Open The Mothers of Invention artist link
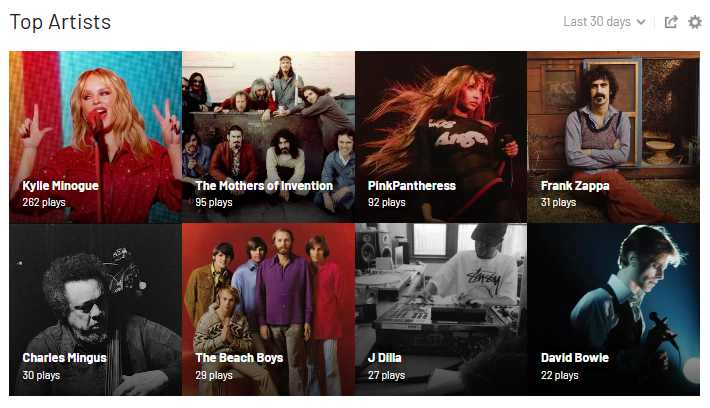Screen dimensions: 710x408 pos(264,186)
